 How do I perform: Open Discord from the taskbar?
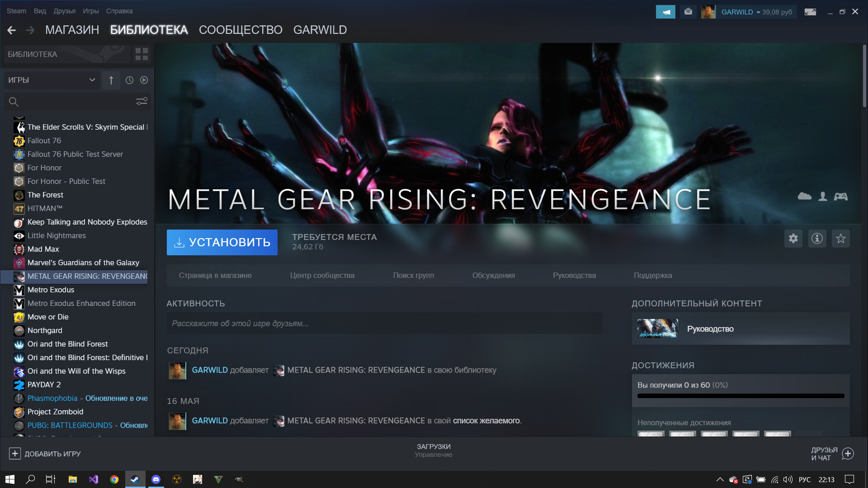point(156,479)
